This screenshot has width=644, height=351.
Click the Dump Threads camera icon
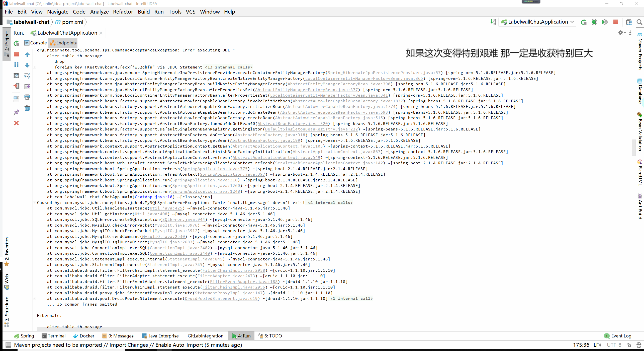[17, 76]
